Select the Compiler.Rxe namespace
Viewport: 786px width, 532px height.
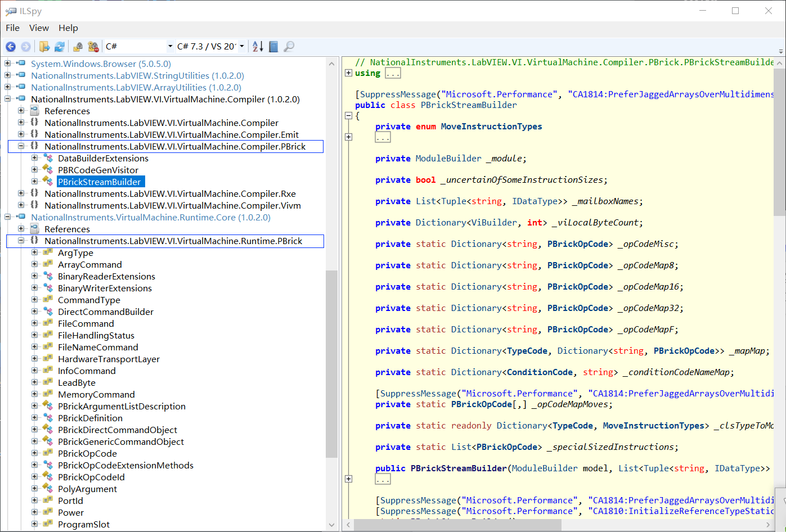click(170, 193)
